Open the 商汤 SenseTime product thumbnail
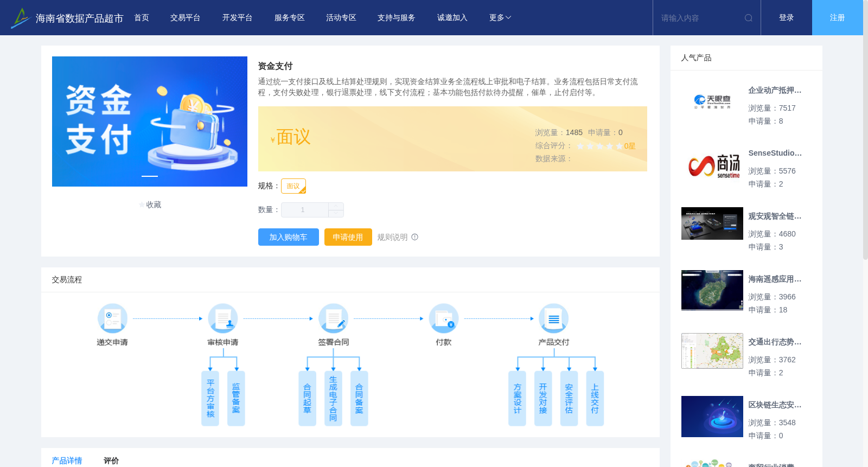 712,165
